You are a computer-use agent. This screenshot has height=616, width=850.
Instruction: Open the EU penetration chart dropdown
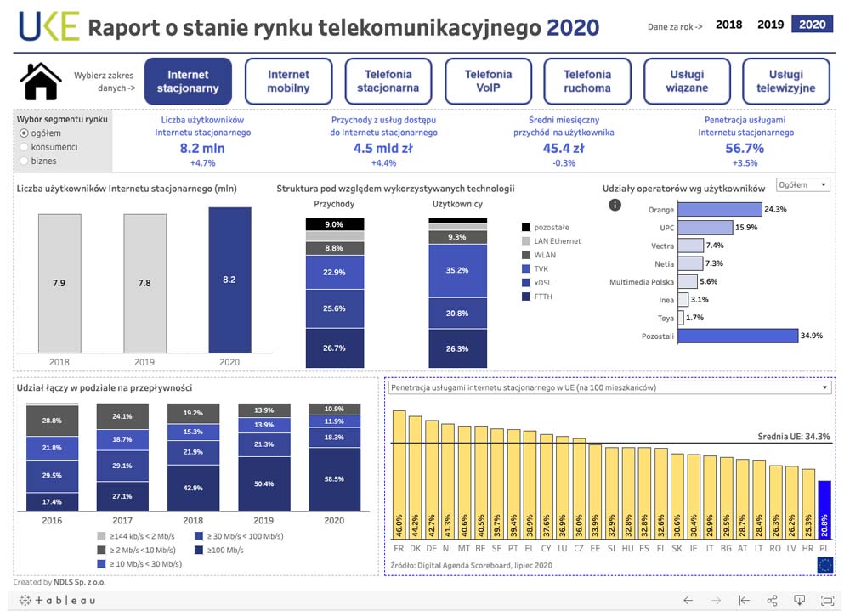pyautogui.click(x=609, y=387)
